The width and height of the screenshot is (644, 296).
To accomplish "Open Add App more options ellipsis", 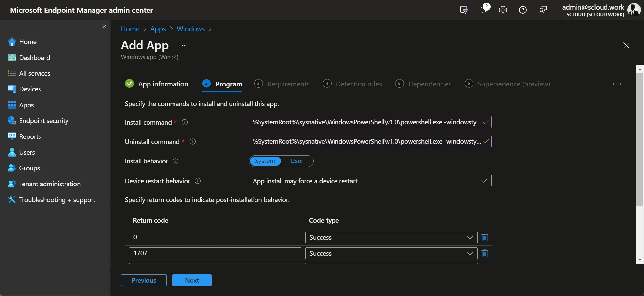I will coord(185,45).
